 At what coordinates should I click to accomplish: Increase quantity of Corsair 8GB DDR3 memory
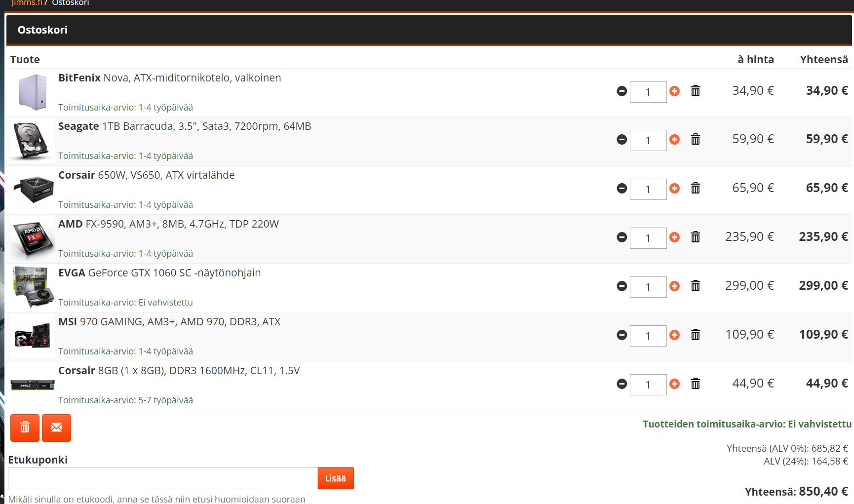[674, 384]
